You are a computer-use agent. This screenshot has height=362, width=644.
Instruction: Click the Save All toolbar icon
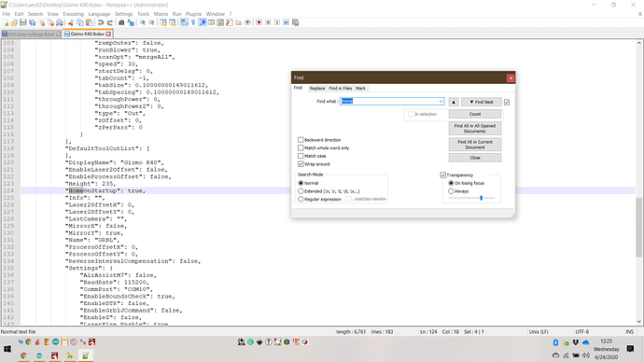pyautogui.click(x=32, y=22)
